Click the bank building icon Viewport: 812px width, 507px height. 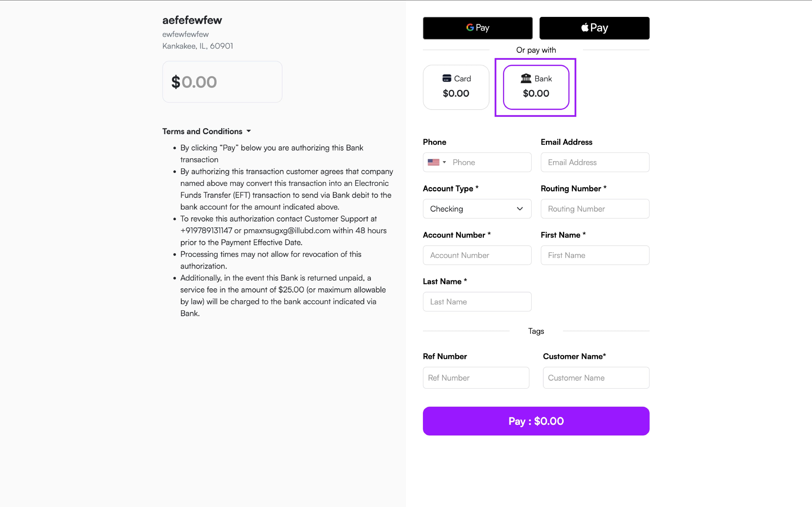point(525,78)
